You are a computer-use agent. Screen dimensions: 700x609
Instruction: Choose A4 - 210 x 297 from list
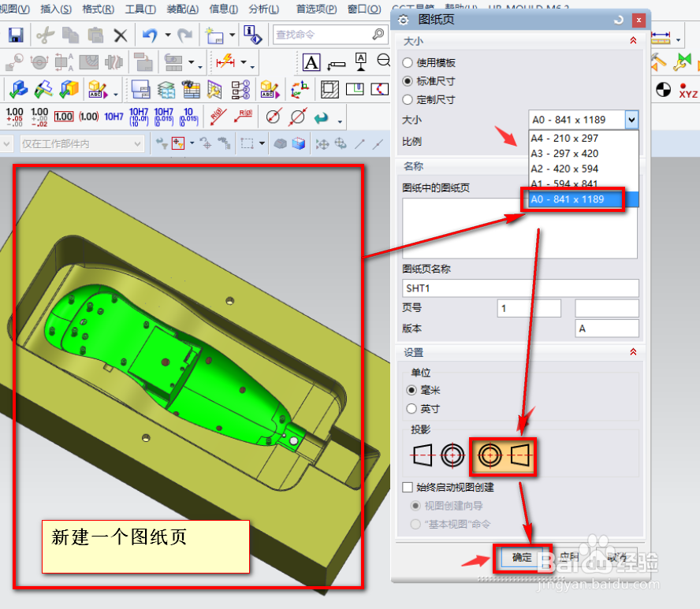click(583, 139)
